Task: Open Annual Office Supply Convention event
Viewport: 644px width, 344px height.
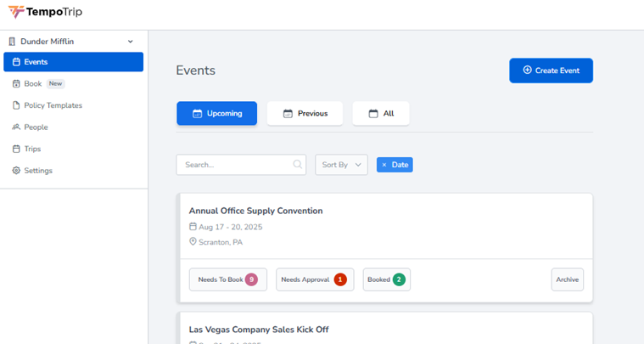Action: [x=255, y=211]
